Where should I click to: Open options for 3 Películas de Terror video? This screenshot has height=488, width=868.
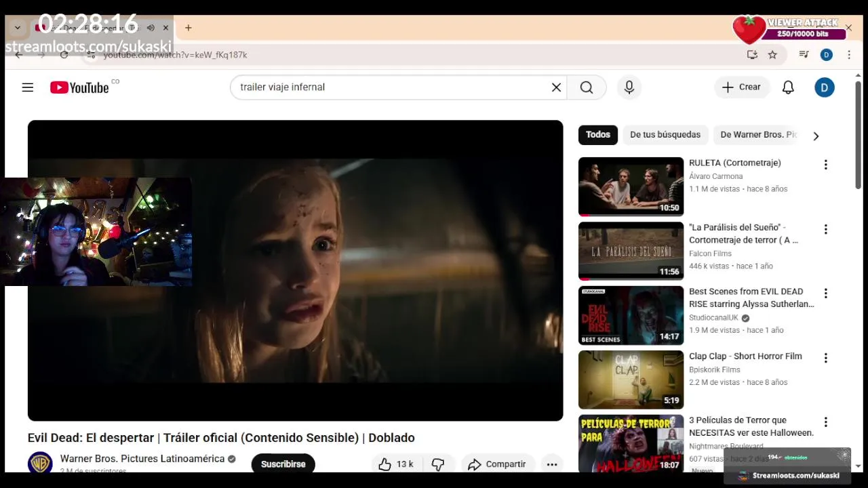tap(825, 422)
